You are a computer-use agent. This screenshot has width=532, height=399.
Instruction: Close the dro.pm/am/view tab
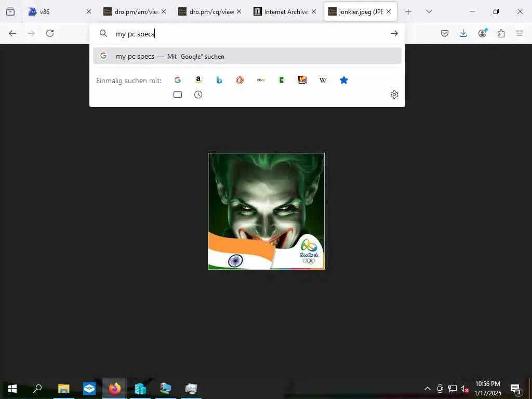click(x=164, y=11)
